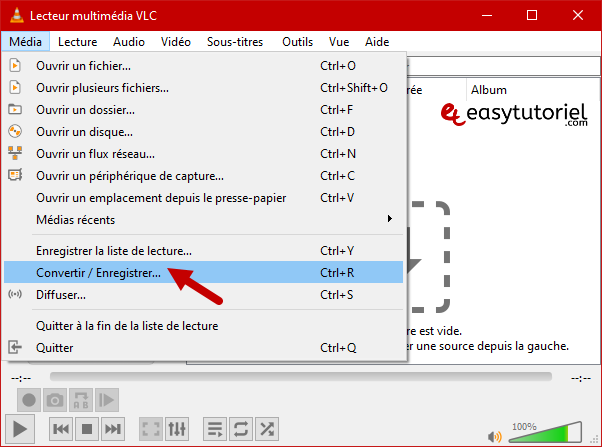The image size is (602, 447).
Task: Take a snapshot with camera icon
Action: point(55,400)
